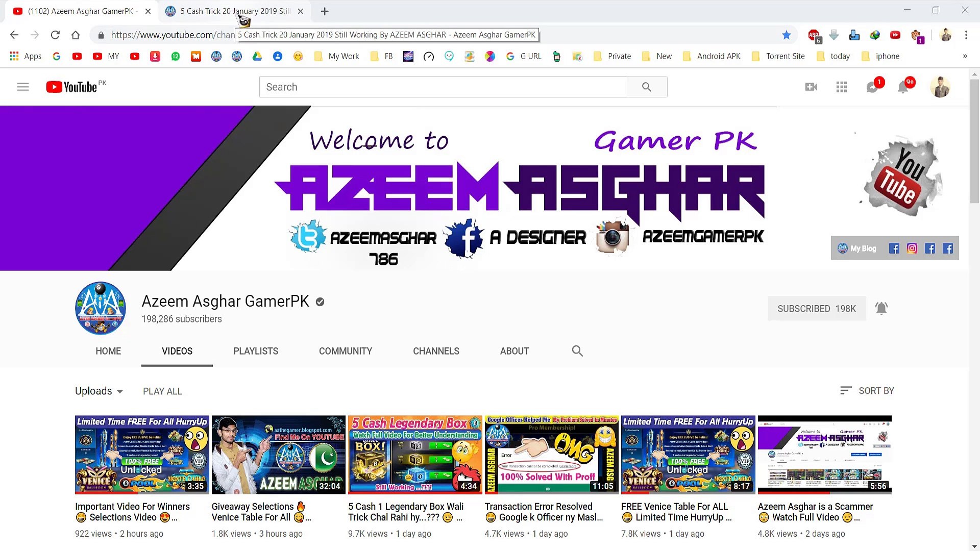Expand the Uploads dropdown
980x551 pixels.
point(99,391)
